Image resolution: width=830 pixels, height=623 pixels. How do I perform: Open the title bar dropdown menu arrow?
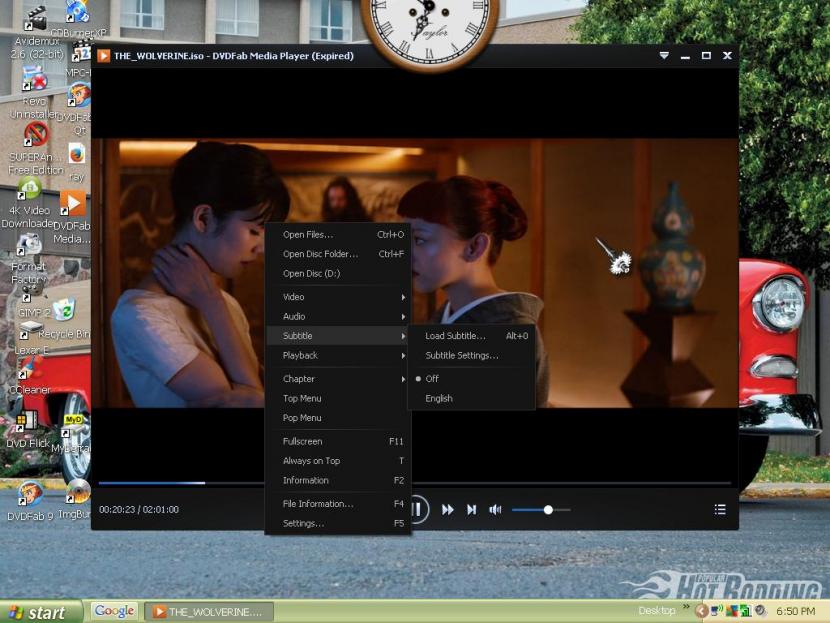pos(664,56)
